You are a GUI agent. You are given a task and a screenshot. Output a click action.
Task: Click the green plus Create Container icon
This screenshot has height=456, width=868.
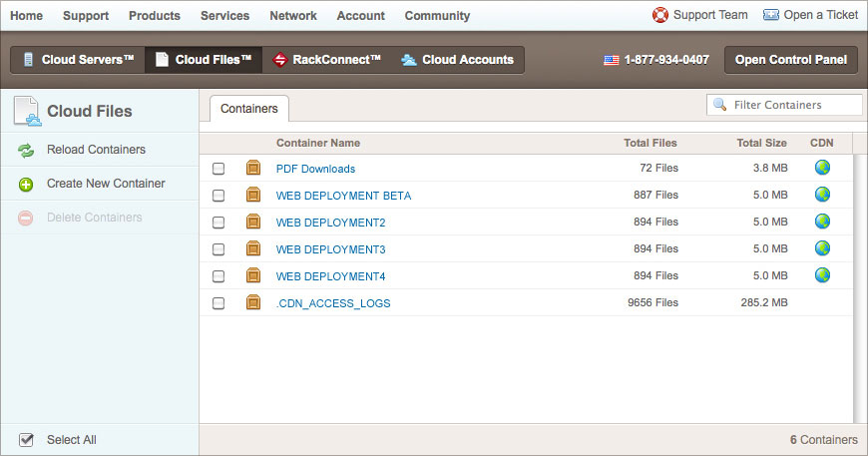[26, 185]
